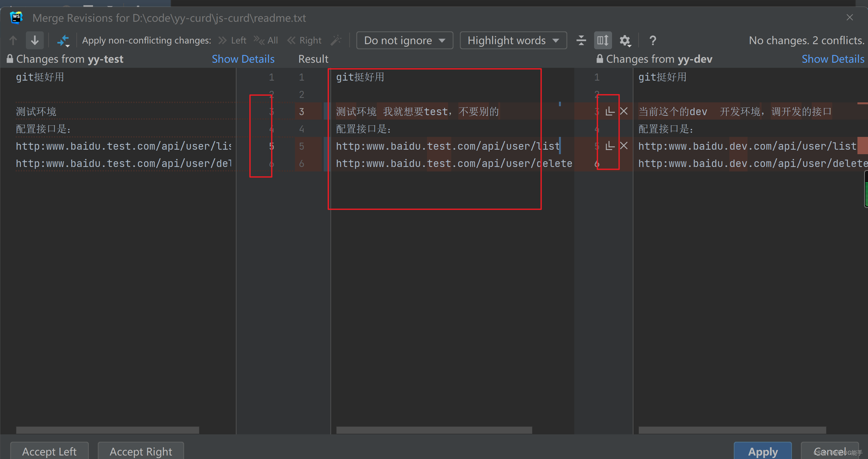Click Show Details for yy-test changes
868x459 pixels.
[x=243, y=59]
